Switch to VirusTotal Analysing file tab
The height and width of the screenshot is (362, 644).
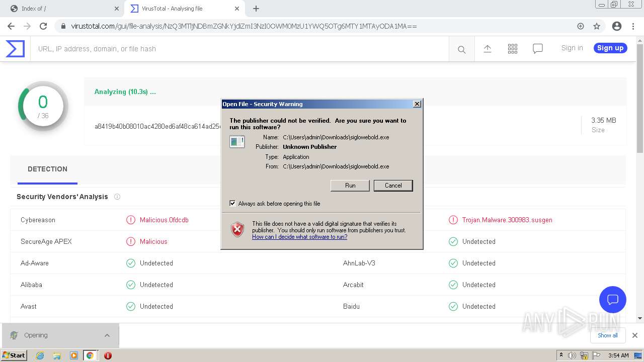[x=184, y=9]
